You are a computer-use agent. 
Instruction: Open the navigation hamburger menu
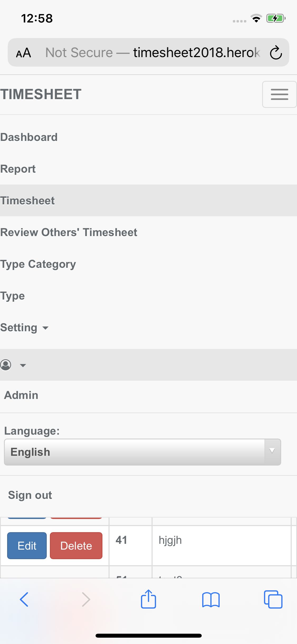(279, 94)
